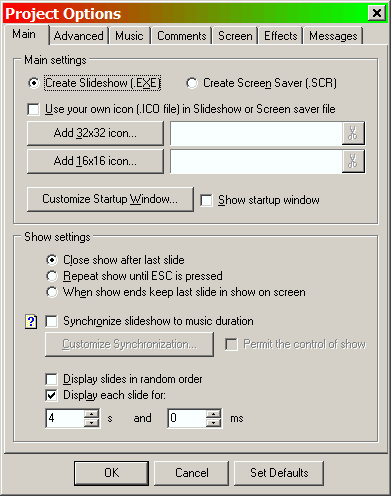Decrease seconds value with down arrow

click(91, 422)
